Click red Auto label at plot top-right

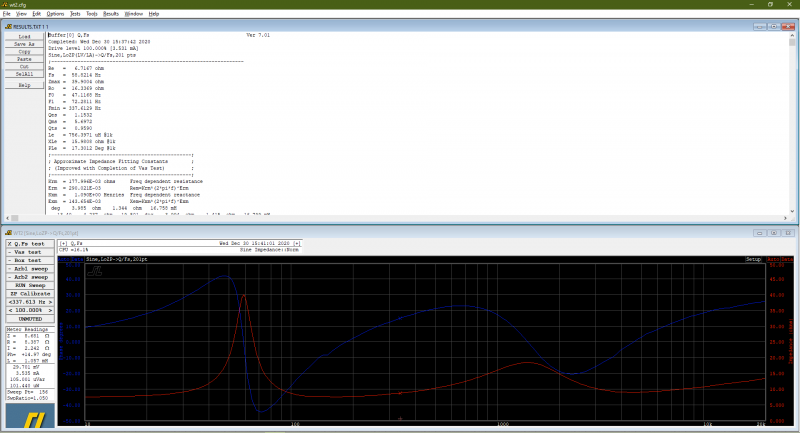tap(773, 259)
